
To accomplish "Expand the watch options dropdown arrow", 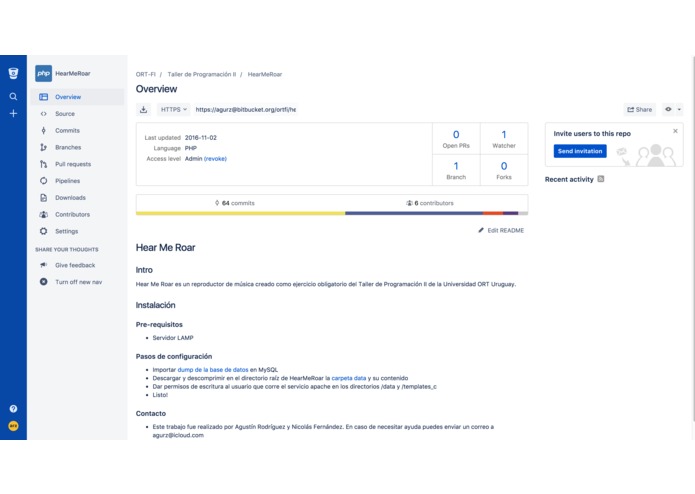I will point(679,109).
